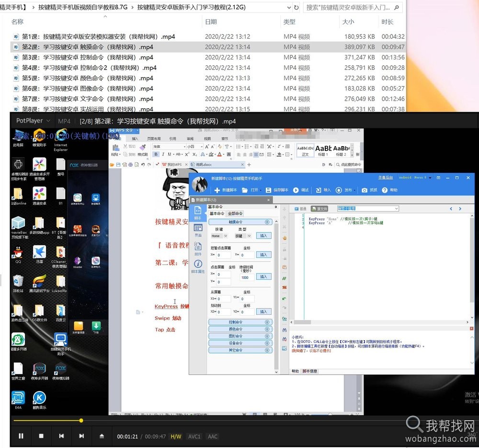479x448 pixels.
Task: Pause playback in PotPlayer
Action: pyautogui.click(x=21, y=436)
